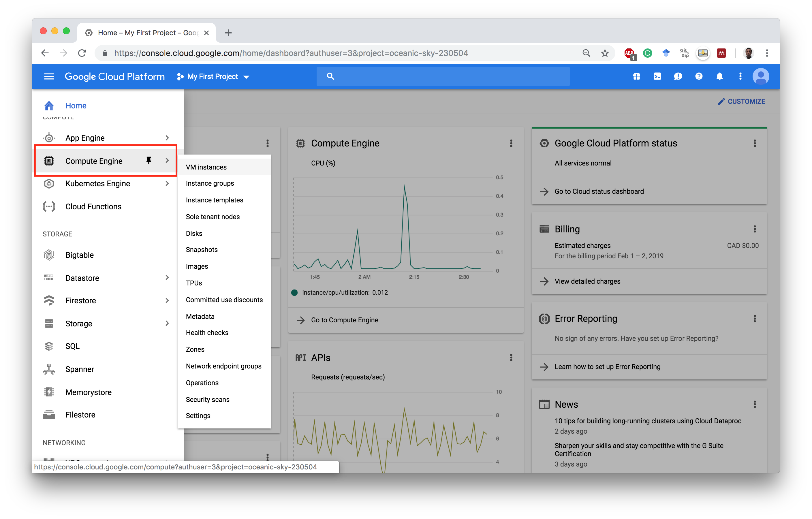Screen dimensions: 812x519
Task: Click Go to Compute Engine link
Action: tap(345, 319)
